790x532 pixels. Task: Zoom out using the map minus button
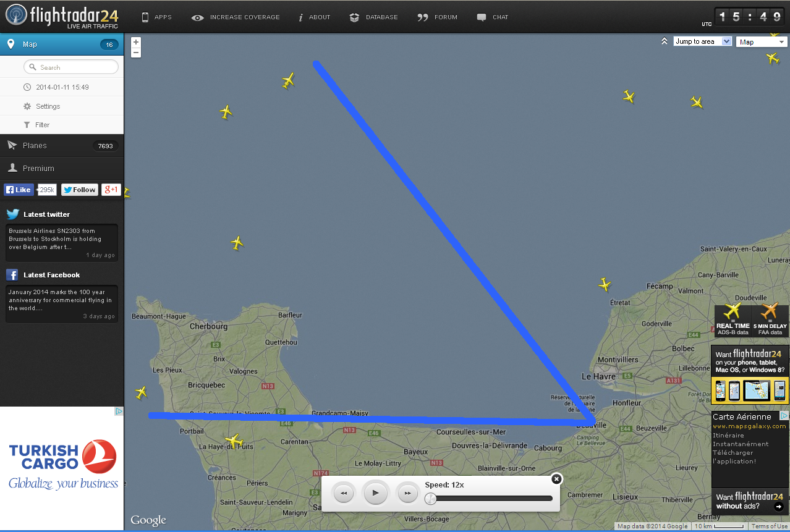136,53
